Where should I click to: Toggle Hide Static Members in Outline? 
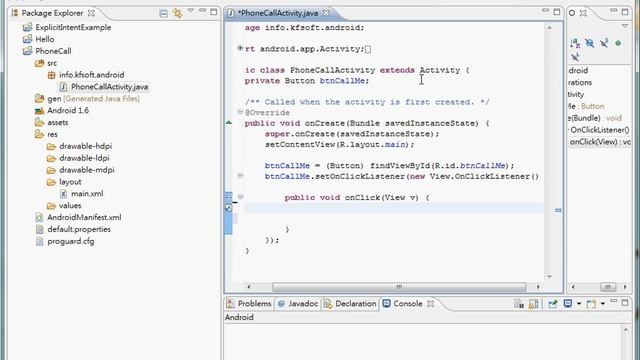point(604,43)
